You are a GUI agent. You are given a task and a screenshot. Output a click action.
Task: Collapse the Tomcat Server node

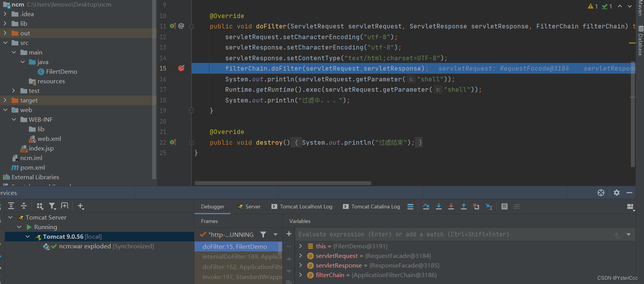(x=10, y=217)
